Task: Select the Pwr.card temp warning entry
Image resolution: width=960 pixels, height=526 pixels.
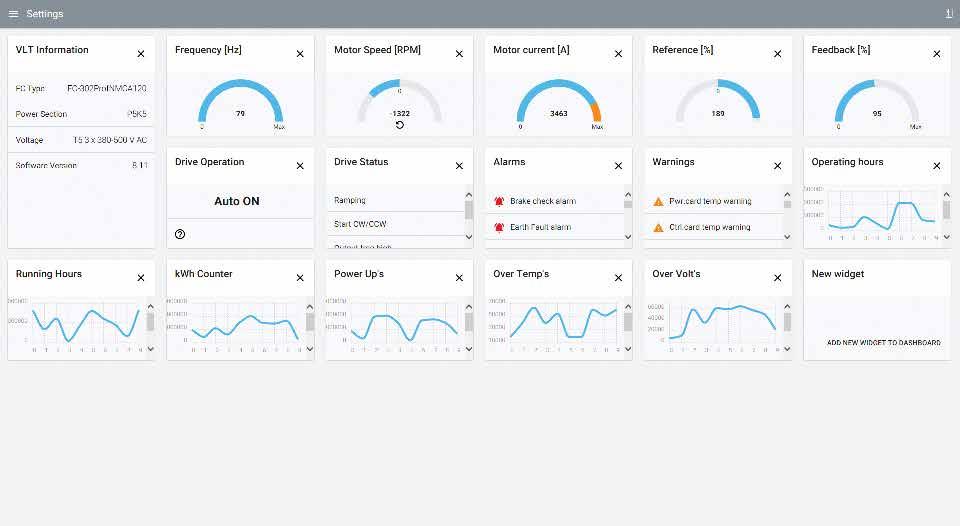Action: [x=714, y=201]
